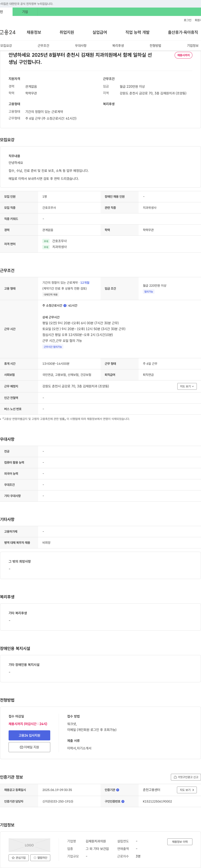Click the 춘천고용센터 agency name
201x868 pixels.
152,790
